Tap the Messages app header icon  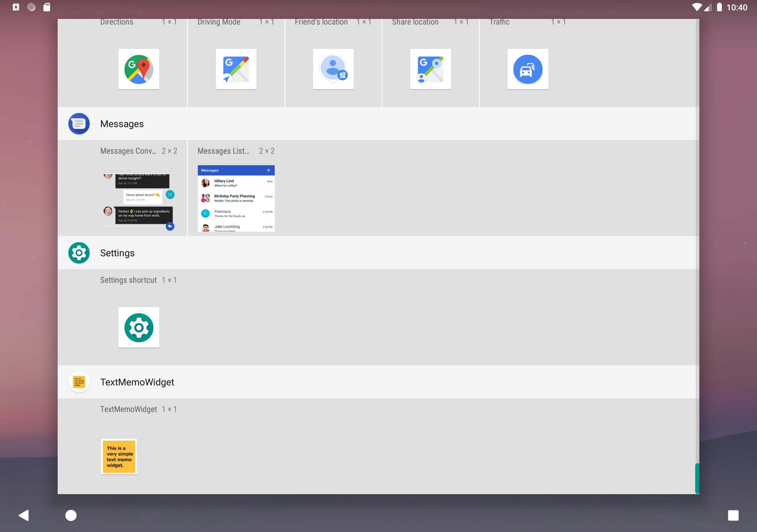click(79, 124)
